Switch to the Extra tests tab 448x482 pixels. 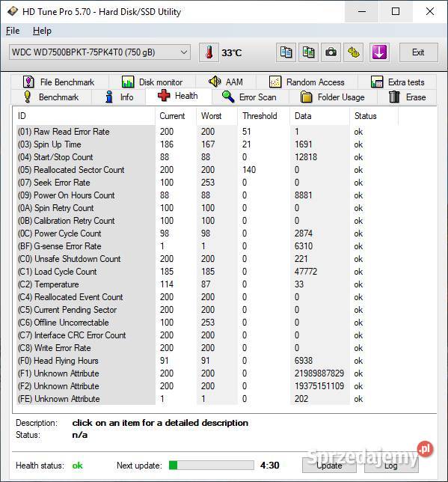[397, 82]
